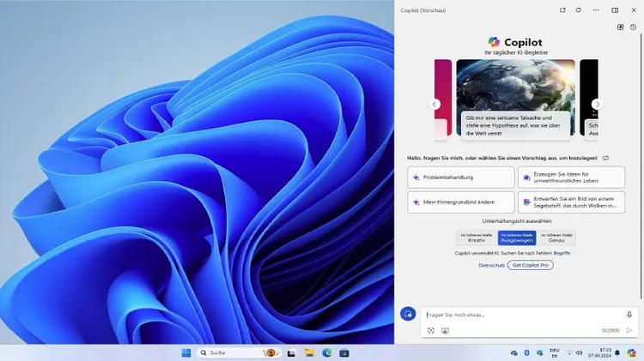Choose the Segelschiff image suggestion
Screen dimensions: 644x361
(x=571, y=202)
